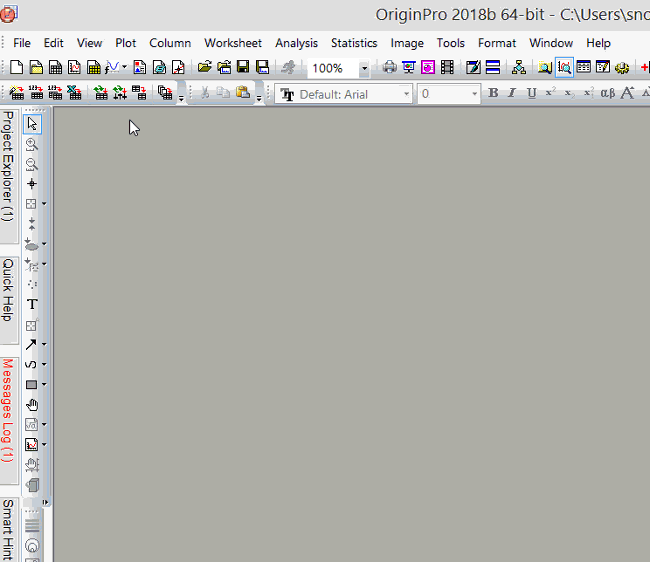Screen dimensions: 650x562
Task: Open the Default: Arial font dropdown
Action: 407,94
